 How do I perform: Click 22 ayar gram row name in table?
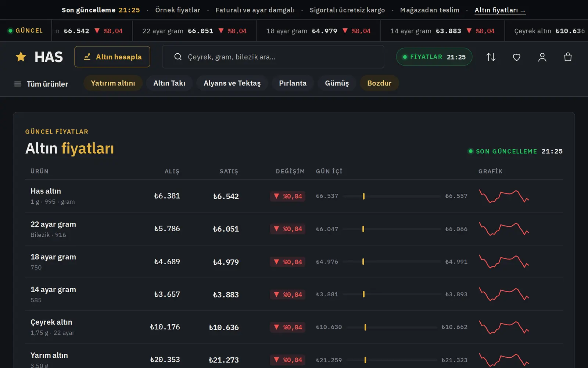tap(53, 224)
